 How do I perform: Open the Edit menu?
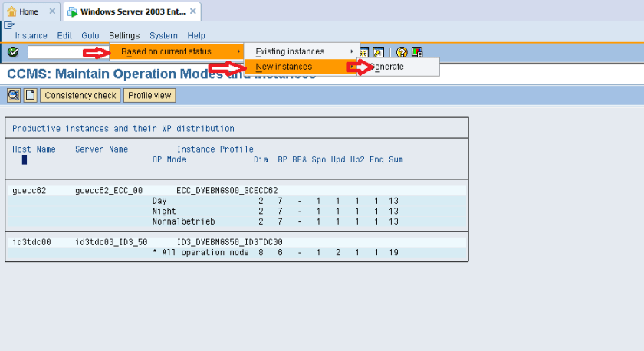(x=64, y=36)
